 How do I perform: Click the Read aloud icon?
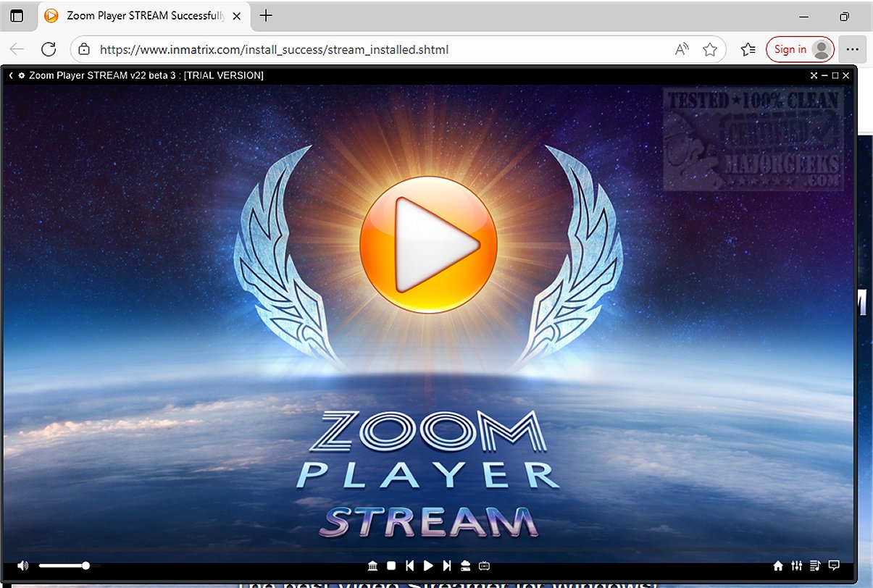(682, 49)
